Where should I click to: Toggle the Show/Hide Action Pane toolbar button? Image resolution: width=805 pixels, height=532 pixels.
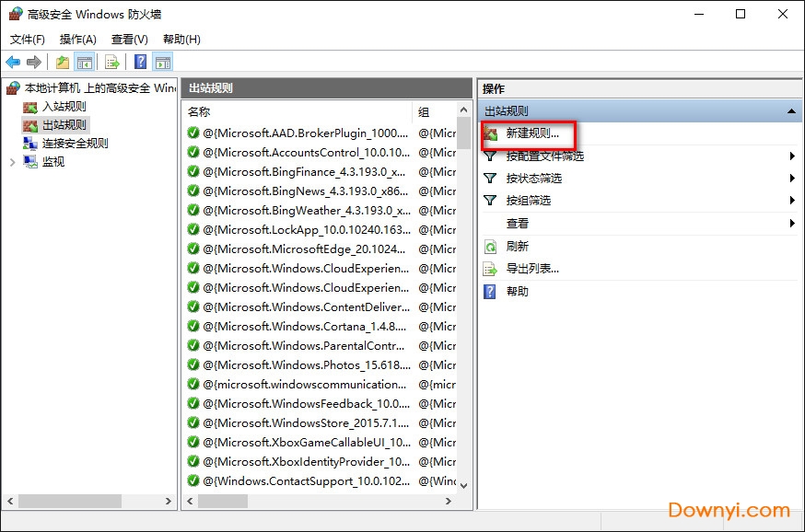(x=163, y=62)
